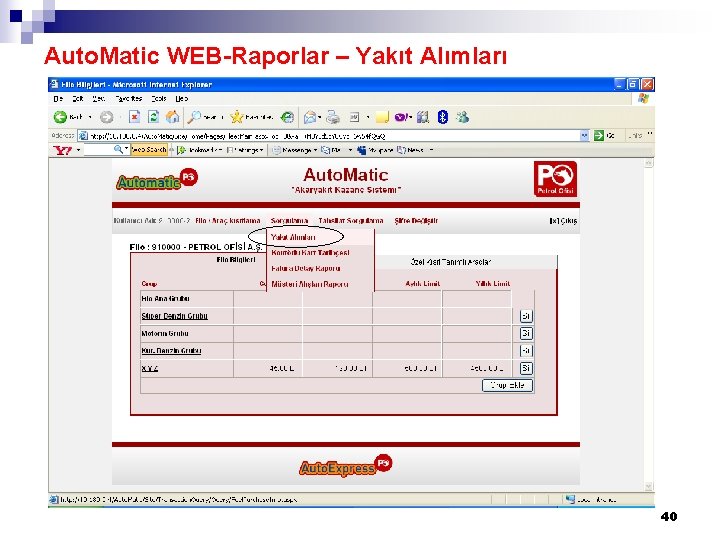The height and width of the screenshot is (540, 720).
Task: Click the purple Yahoo Messenger toolbar icon
Action: (x=400, y=118)
